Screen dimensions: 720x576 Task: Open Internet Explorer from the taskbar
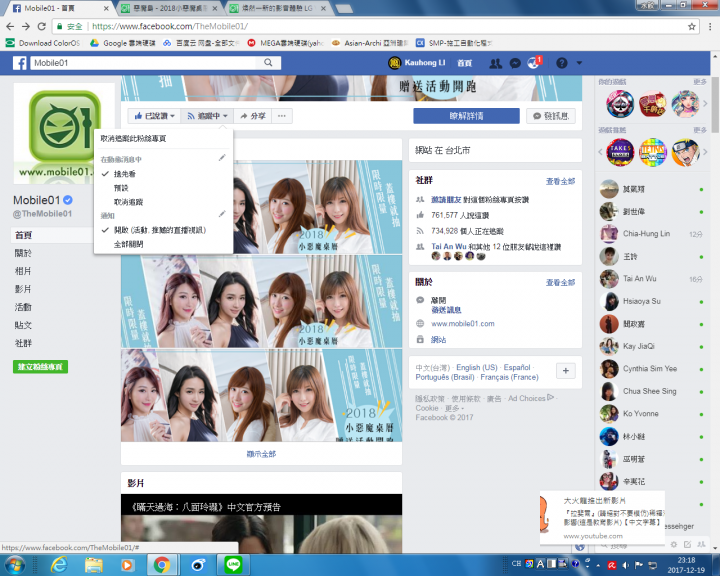click(x=59, y=565)
